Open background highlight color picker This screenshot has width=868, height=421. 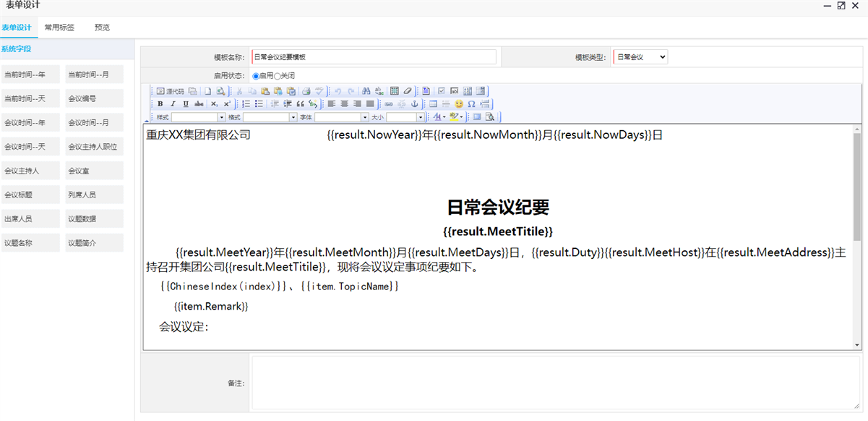[456, 116]
